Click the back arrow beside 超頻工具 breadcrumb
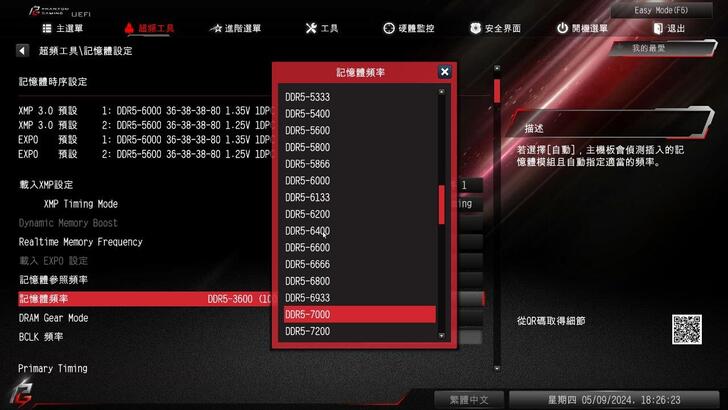Screen dimensions: 728x410 [x=22, y=51]
